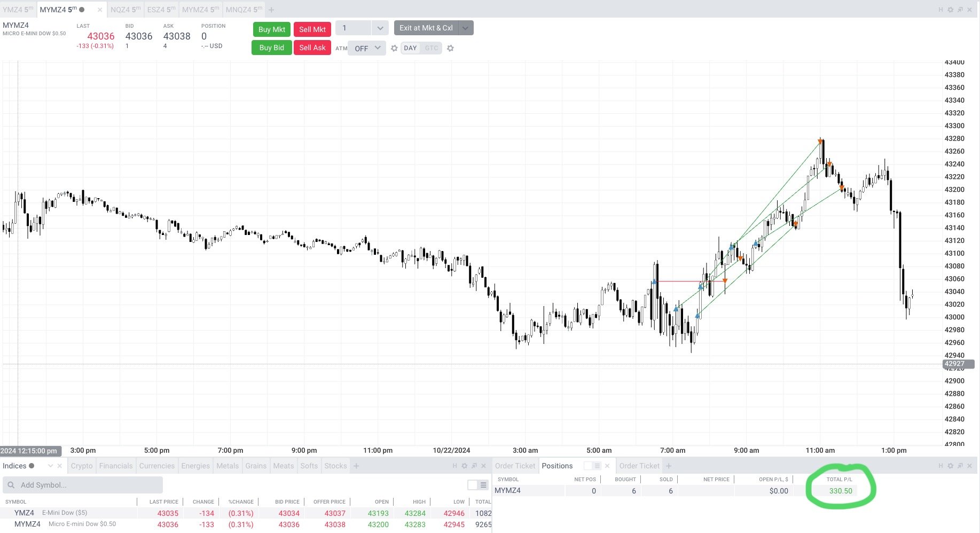This screenshot has height=533, width=980.
Task: Select GTC time-in-force option
Action: [x=432, y=48]
